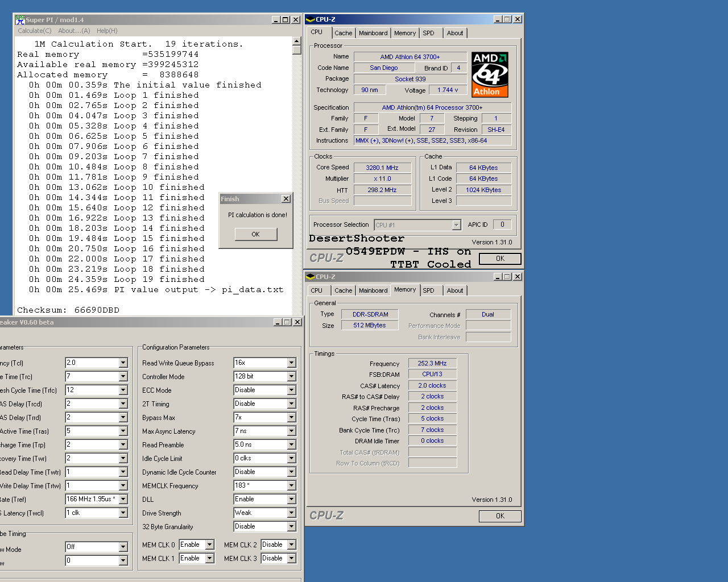Click the Voltage value 1.744 v
Viewport: 728px width, 582px height.
coord(448,90)
